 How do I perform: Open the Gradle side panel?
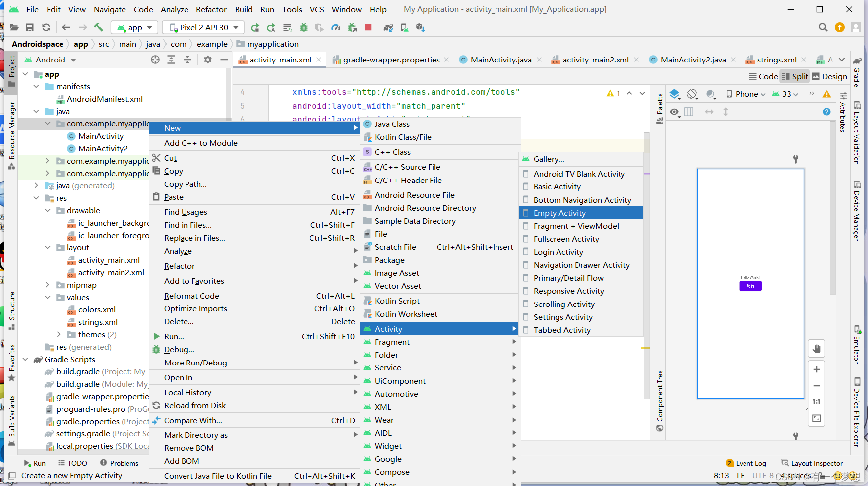click(x=857, y=72)
